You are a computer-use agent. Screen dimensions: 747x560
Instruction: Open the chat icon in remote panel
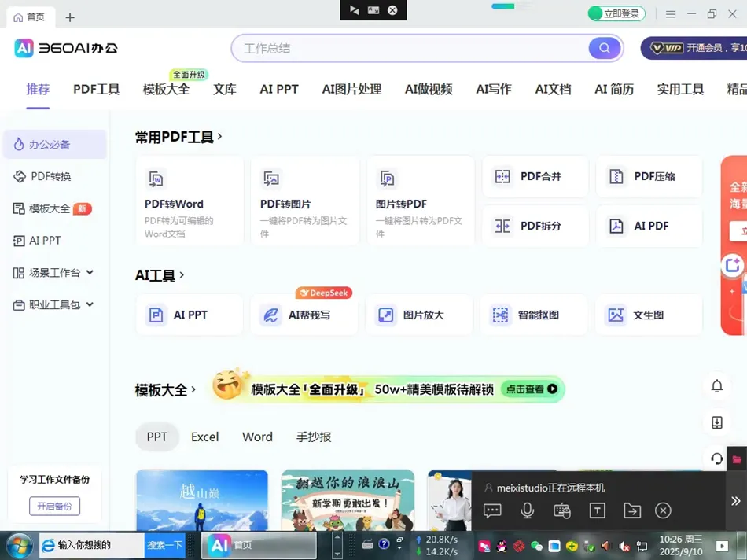click(x=492, y=510)
